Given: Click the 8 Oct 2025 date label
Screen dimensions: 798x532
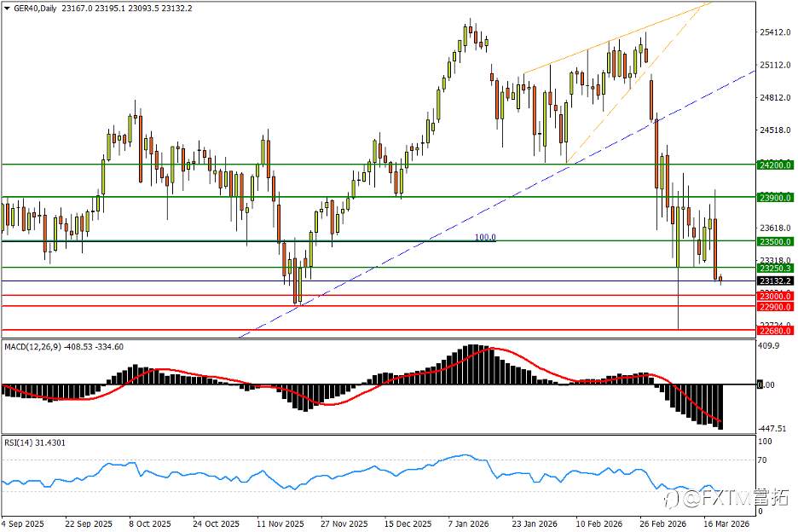Looking at the screenshot, I should (x=150, y=523).
